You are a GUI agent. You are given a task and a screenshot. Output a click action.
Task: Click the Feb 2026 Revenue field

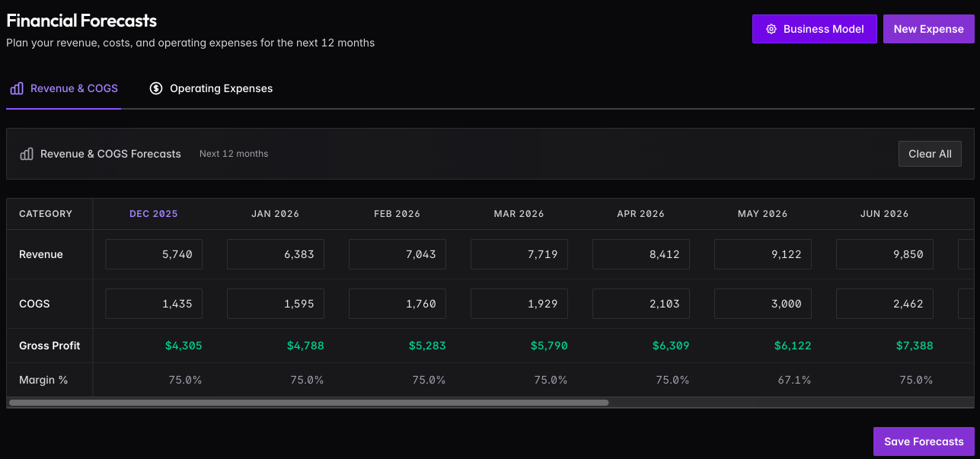coord(397,254)
